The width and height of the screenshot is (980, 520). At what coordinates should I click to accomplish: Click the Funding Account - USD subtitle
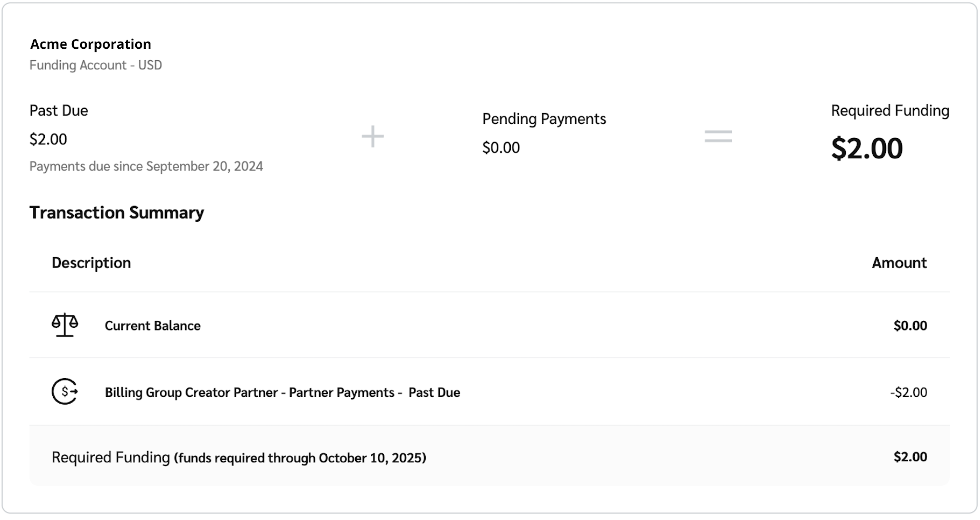[96, 65]
